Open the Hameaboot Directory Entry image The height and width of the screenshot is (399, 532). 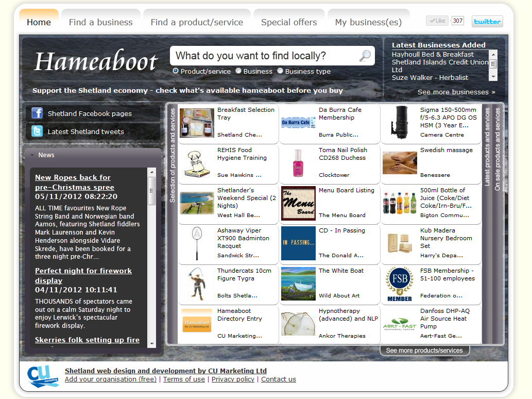(197, 321)
